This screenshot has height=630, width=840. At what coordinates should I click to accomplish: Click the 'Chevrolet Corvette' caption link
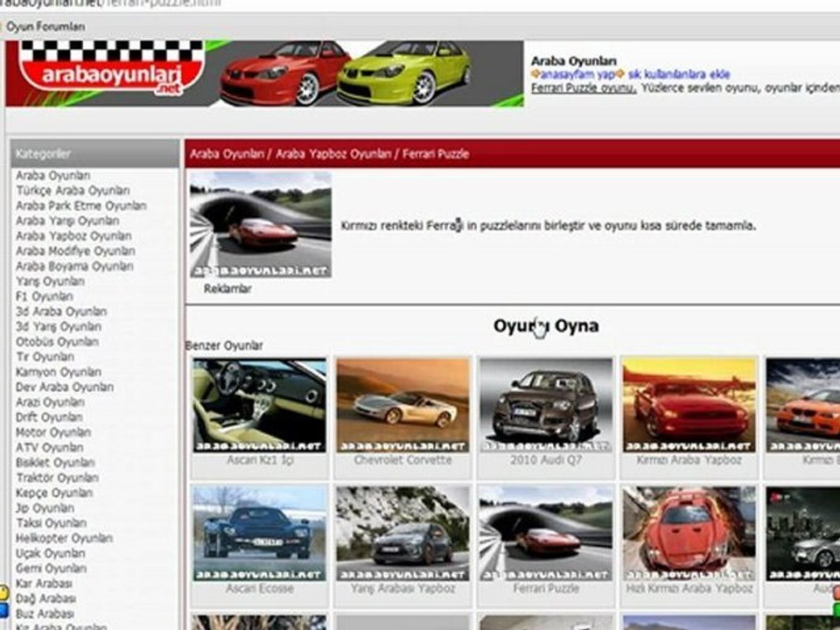[x=402, y=460]
